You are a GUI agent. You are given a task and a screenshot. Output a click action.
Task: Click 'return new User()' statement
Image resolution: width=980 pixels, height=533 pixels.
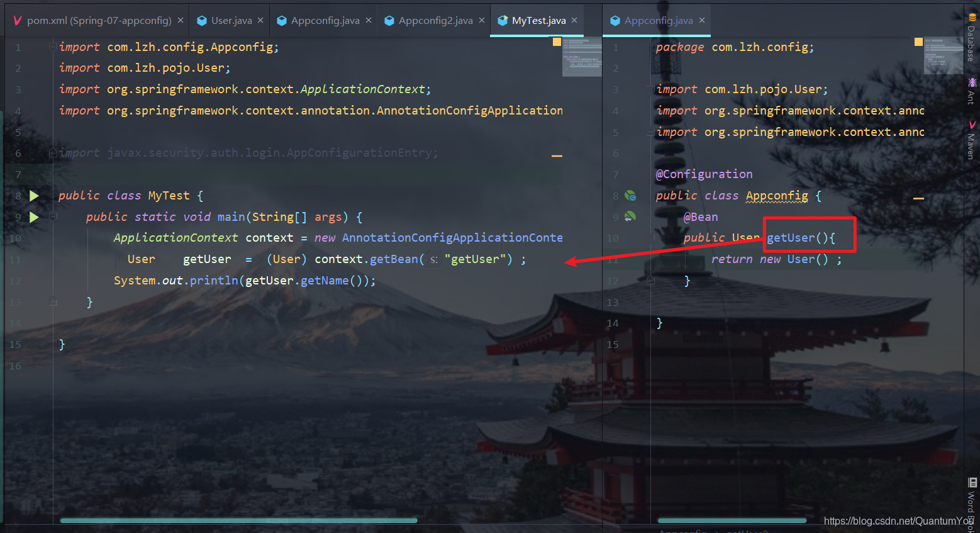click(x=776, y=259)
